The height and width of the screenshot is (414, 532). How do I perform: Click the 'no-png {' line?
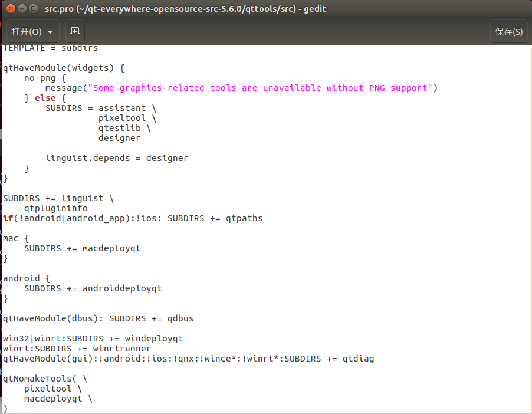[x=45, y=78]
